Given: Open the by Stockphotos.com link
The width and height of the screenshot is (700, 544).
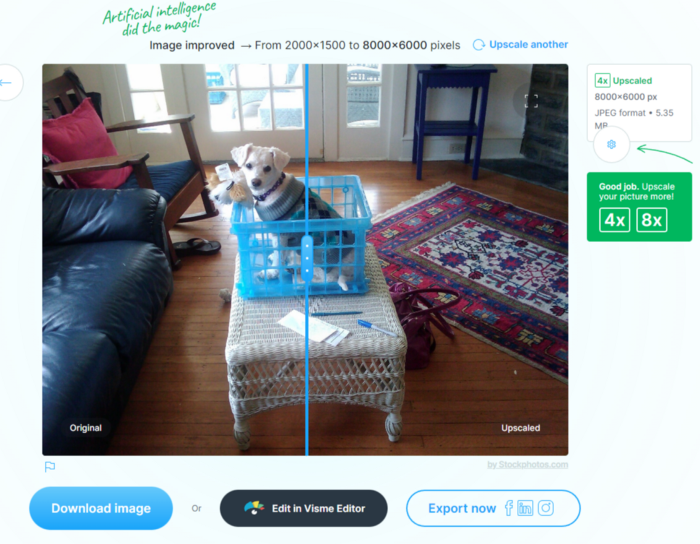Looking at the screenshot, I should 528,465.
